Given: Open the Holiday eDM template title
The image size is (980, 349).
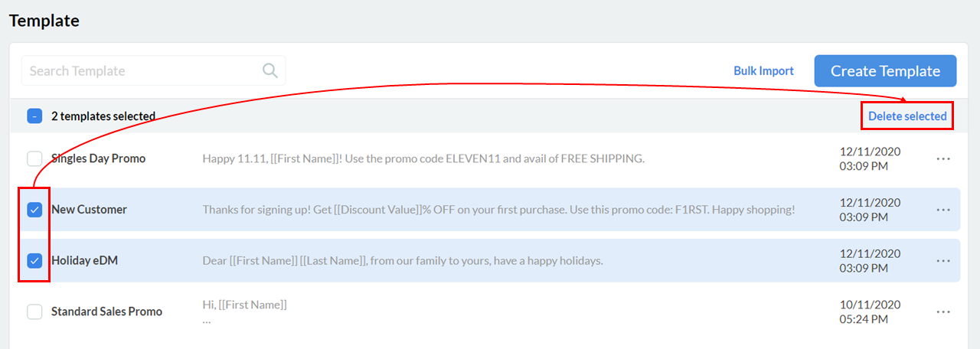Looking at the screenshot, I should pos(84,261).
